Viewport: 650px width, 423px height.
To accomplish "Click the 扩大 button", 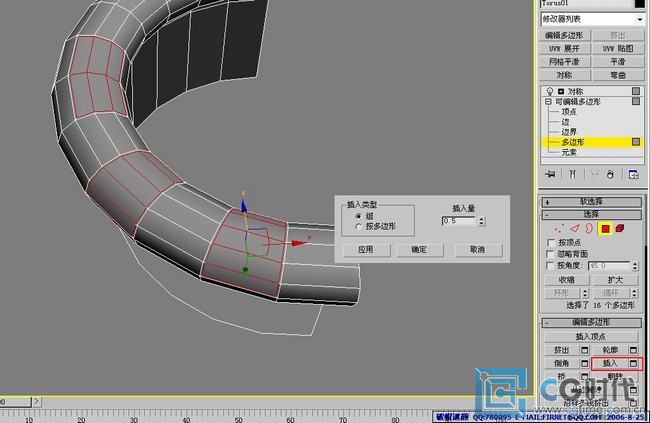I will click(616, 280).
